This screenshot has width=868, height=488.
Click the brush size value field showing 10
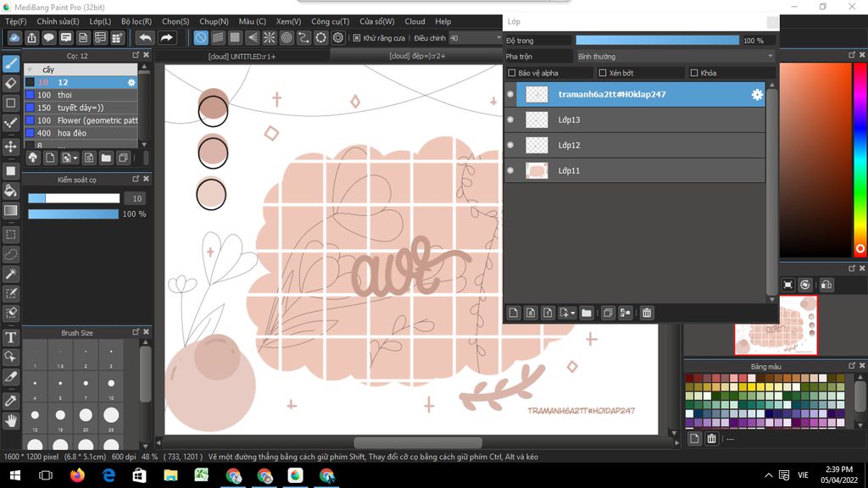[136, 198]
